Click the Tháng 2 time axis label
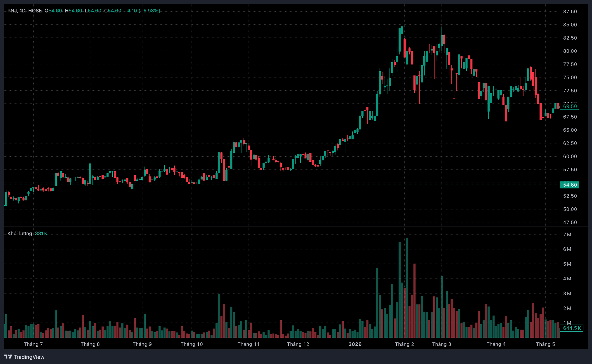The width and height of the screenshot is (592, 364). tap(404, 344)
